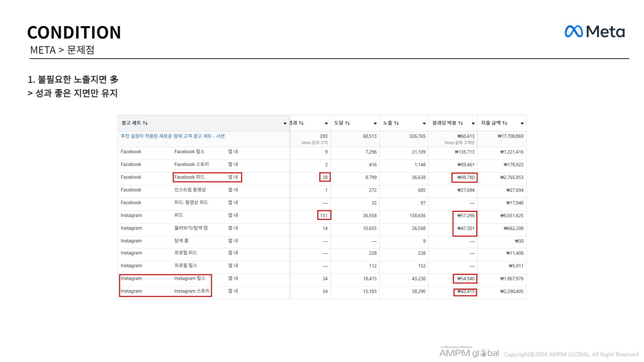
Task: Click the heading 불필요한 노출지면 多
Action: click(x=73, y=79)
